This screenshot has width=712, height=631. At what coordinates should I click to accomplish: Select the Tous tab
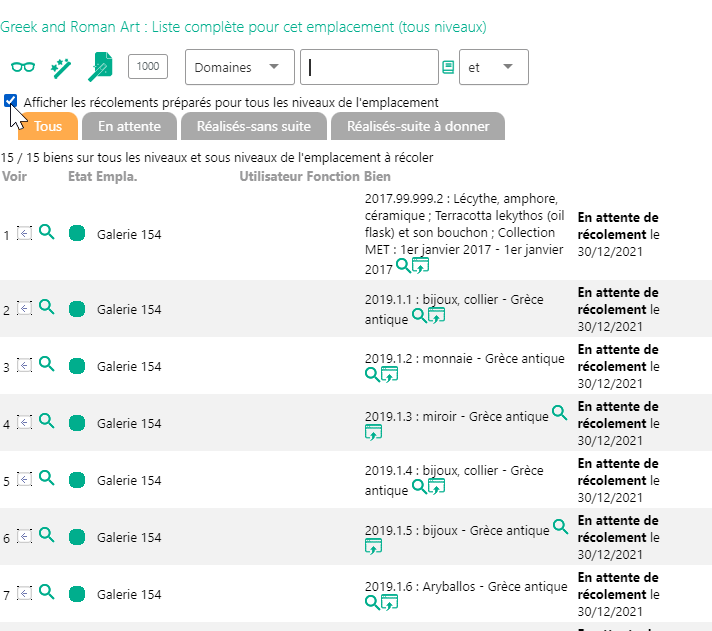click(x=48, y=127)
